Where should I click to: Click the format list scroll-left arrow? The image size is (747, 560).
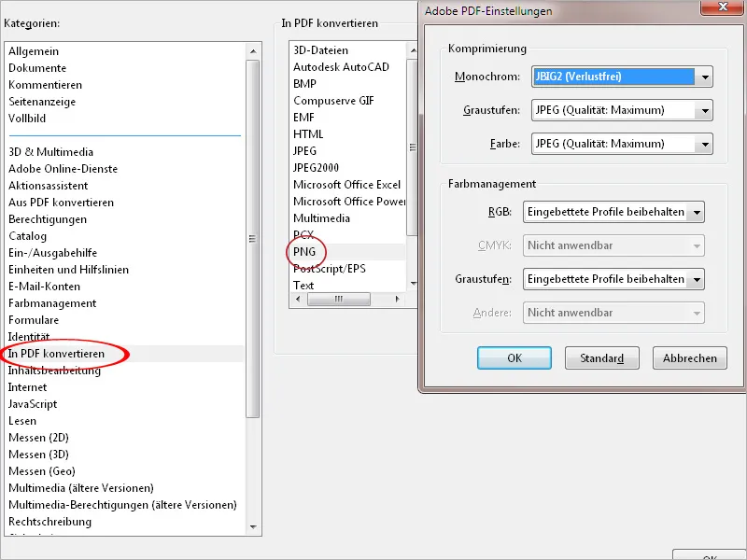(x=298, y=299)
